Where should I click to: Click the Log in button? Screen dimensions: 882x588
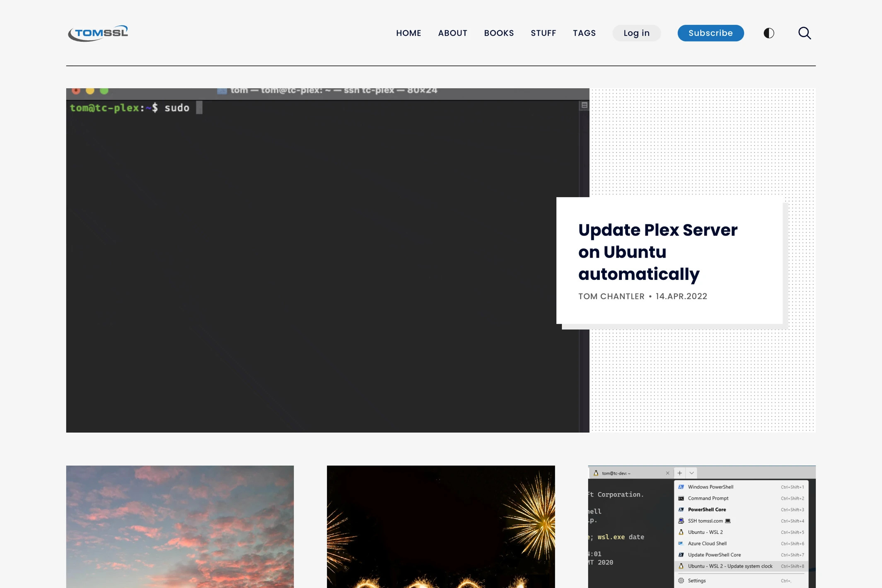point(636,33)
